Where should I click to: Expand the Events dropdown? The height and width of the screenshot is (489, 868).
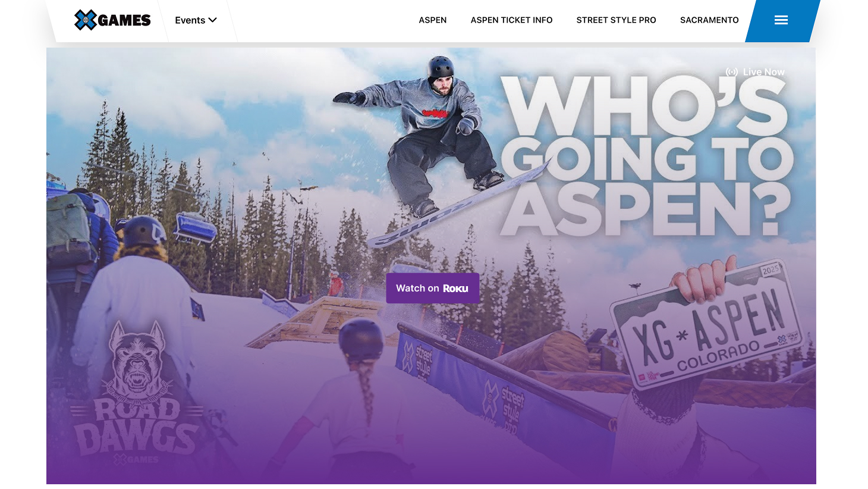point(196,20)
